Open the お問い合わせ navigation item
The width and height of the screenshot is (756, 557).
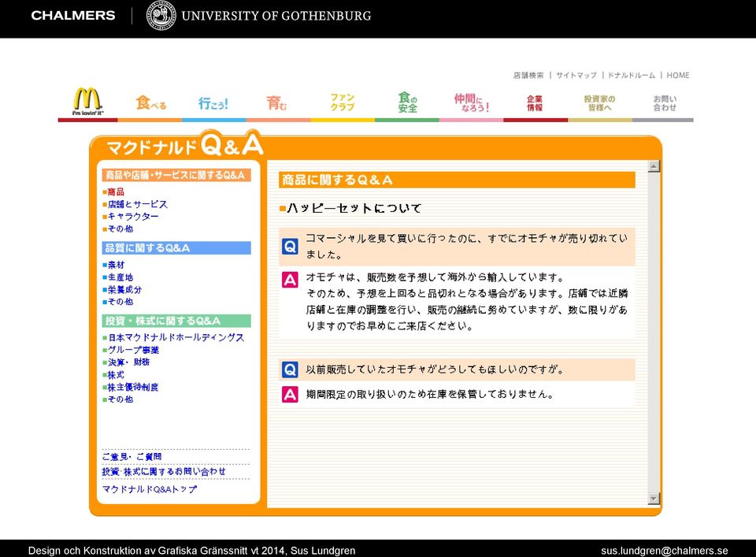point(665,103)
